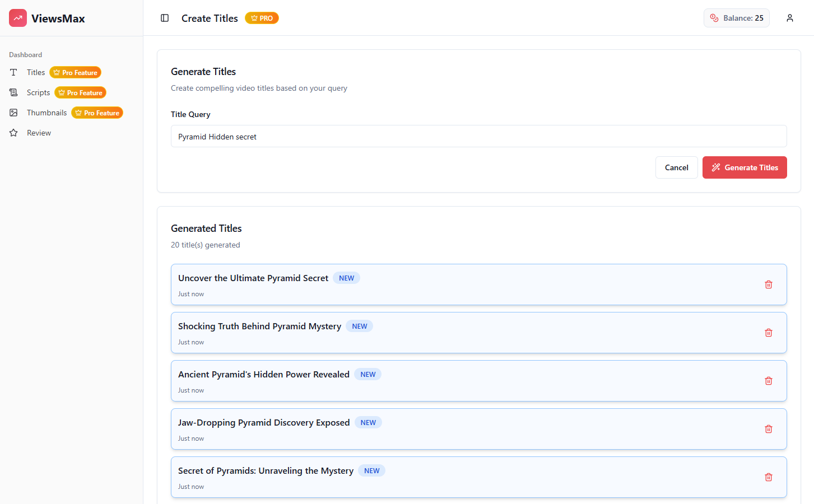
Task: Click NEW badge on 'Uncover the Ultimate' title
Action: 346,278
